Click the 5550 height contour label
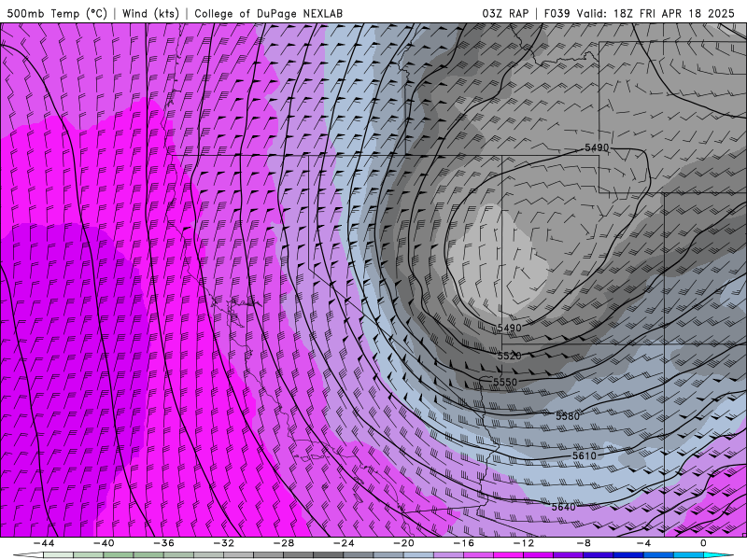The image size is (747, 560). 505,383
